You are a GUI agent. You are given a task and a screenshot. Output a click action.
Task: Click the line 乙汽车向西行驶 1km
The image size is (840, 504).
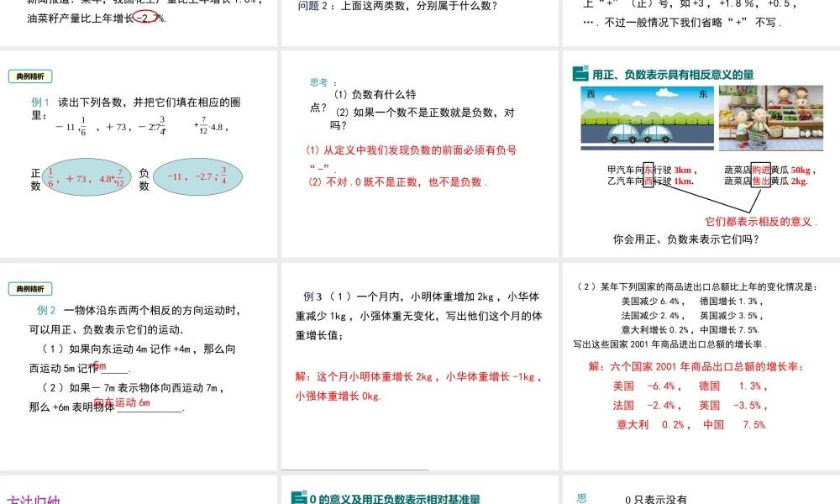pos(650,181)
